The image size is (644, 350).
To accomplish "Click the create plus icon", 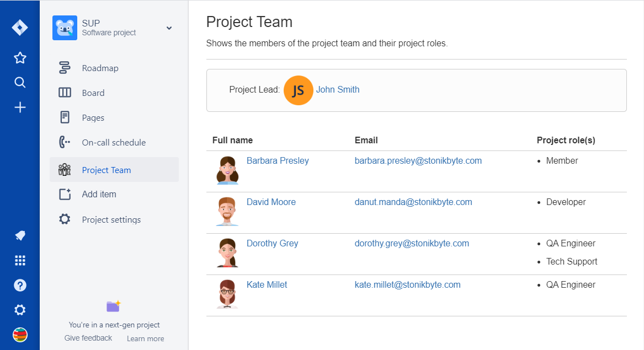I will pyautogui.click(x=20, y=107).
